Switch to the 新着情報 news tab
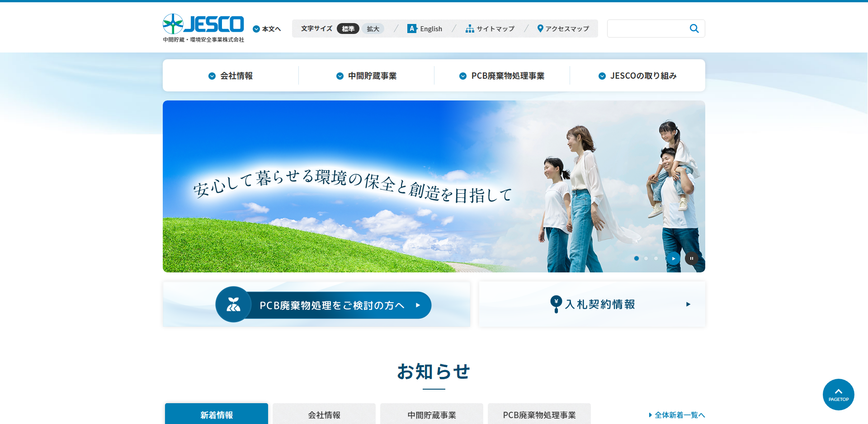The height and width of the screenshot is (424, 868). point(217,414)
